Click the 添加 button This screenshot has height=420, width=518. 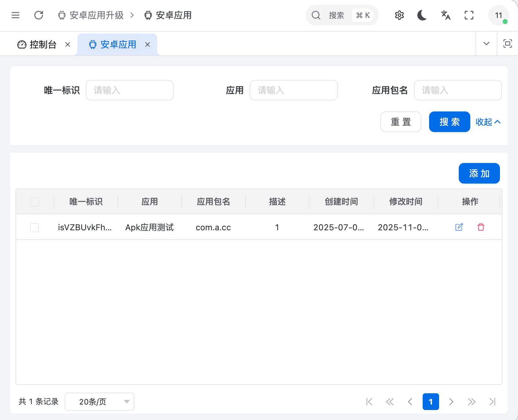pos(479,173)
